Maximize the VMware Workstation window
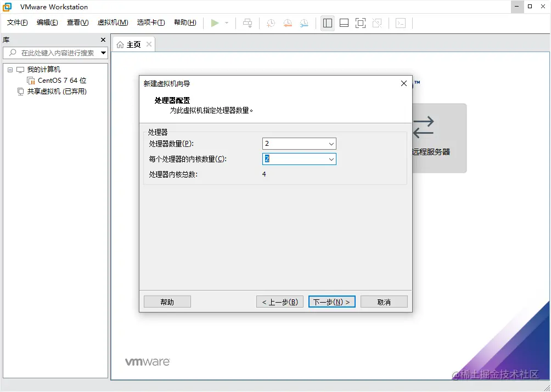This screenshot has height=392, width=551. point(530,7)
